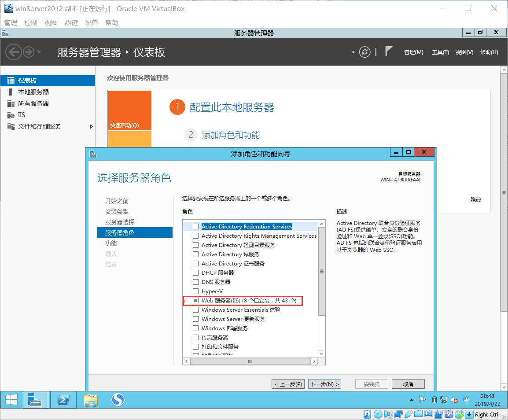This screenshot has width=508, height=420.
Task: Click 下一步(N) button
Action: pos(324,384)
